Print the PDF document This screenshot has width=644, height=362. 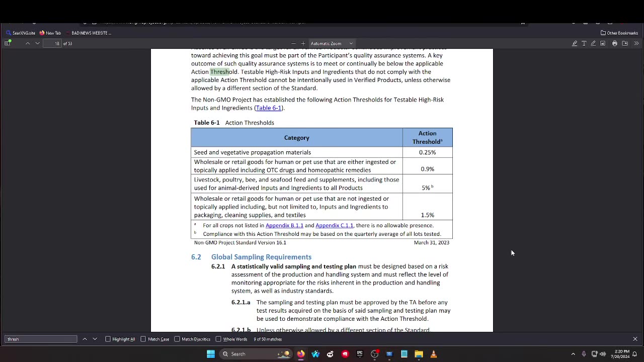click(x=614, y=43)
